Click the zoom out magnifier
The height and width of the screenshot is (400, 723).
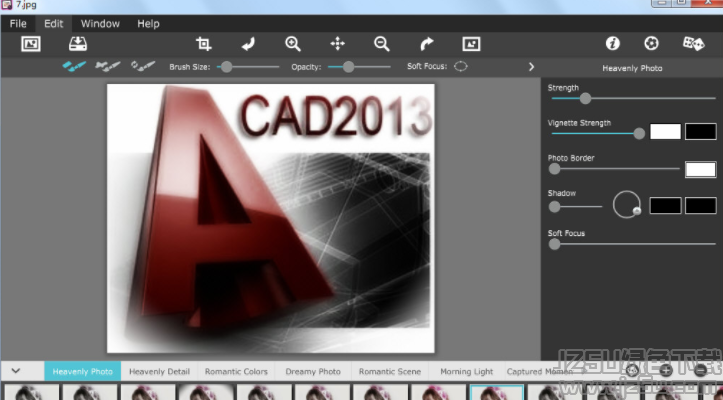pyautogui.click(x=382, y=44)
